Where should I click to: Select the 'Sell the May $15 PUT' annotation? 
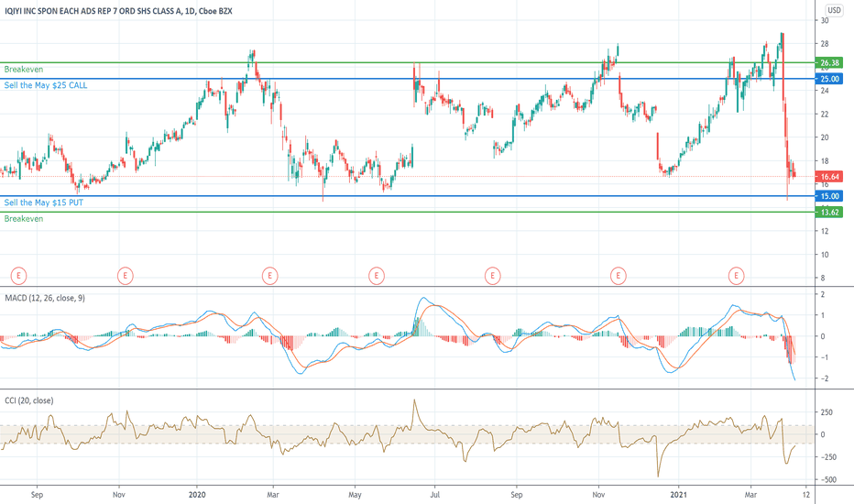(x=44, y=203)
